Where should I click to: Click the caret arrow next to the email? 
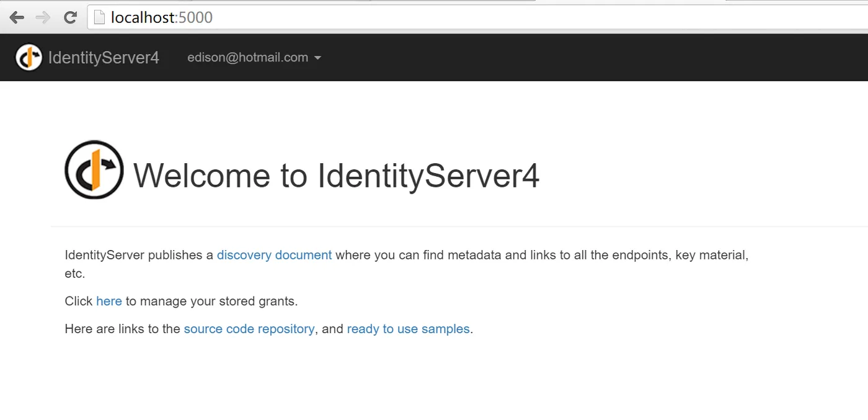click(318, 58)
